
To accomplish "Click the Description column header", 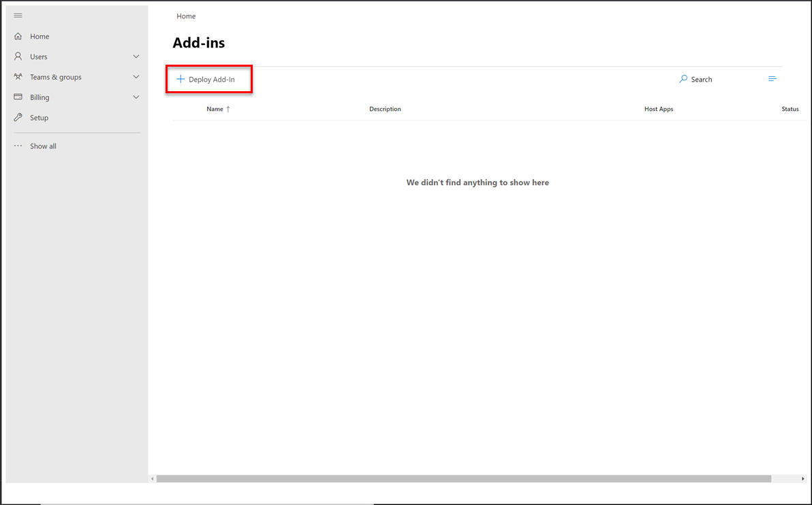I will (385, 109).
